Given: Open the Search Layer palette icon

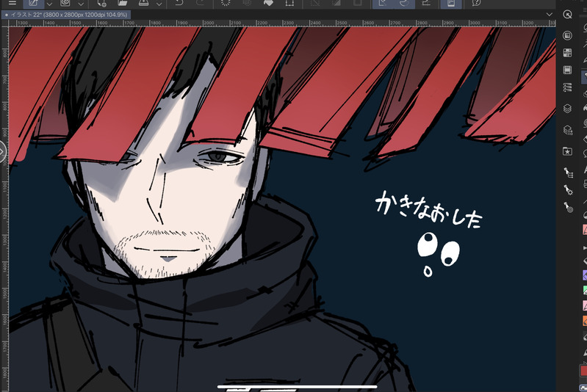Looking at the screenshot, I should [568, 130].
